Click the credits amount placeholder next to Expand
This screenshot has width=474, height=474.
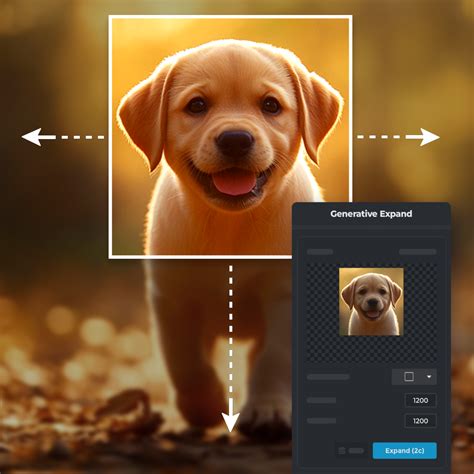click(x=356, y=451)
